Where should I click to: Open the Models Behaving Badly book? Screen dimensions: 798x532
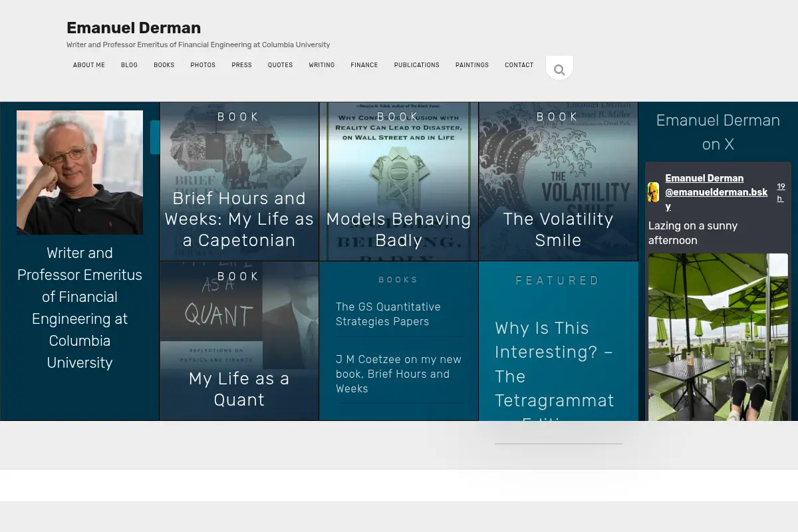399,182
